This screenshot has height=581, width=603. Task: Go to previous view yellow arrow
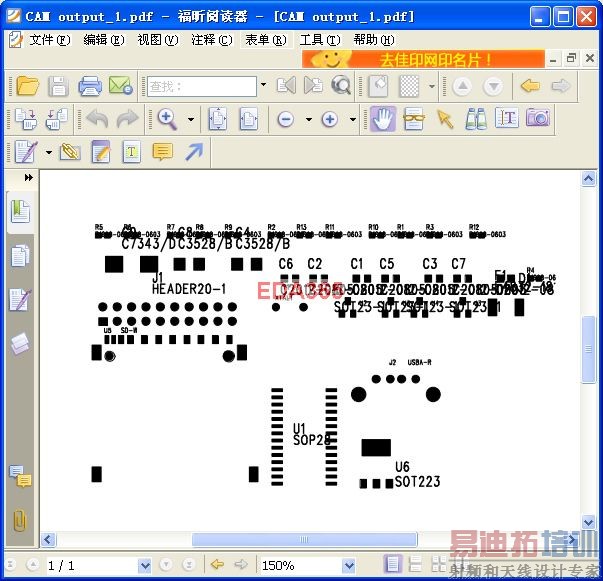click(x=530, y=85)
